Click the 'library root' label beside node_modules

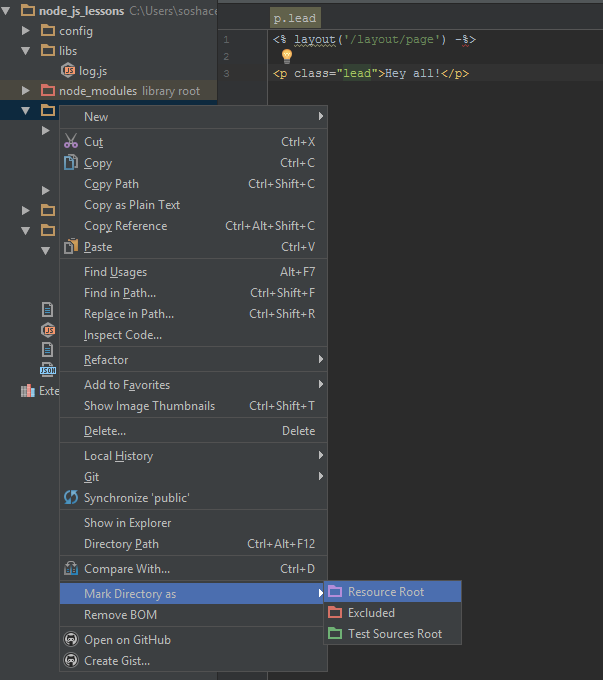(171, 91)
